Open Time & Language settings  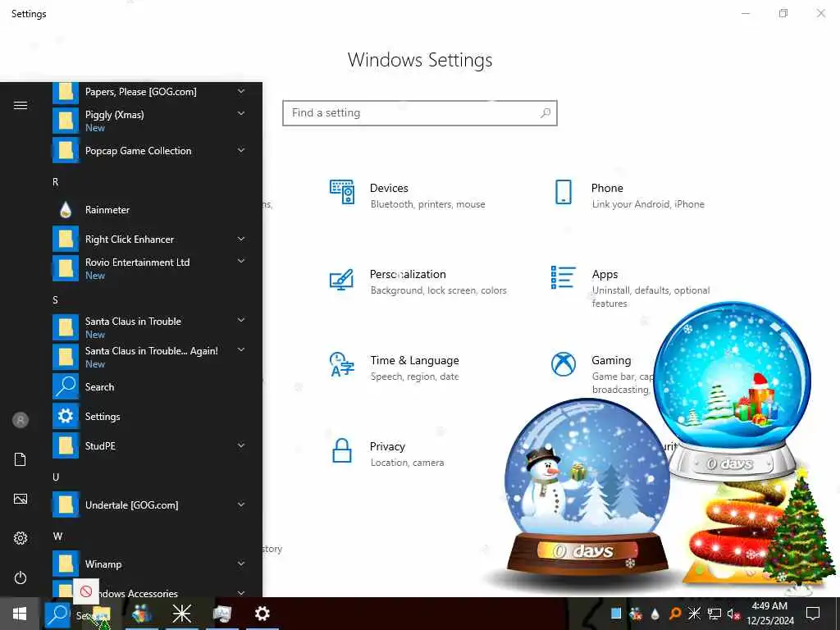click(395, 367)
